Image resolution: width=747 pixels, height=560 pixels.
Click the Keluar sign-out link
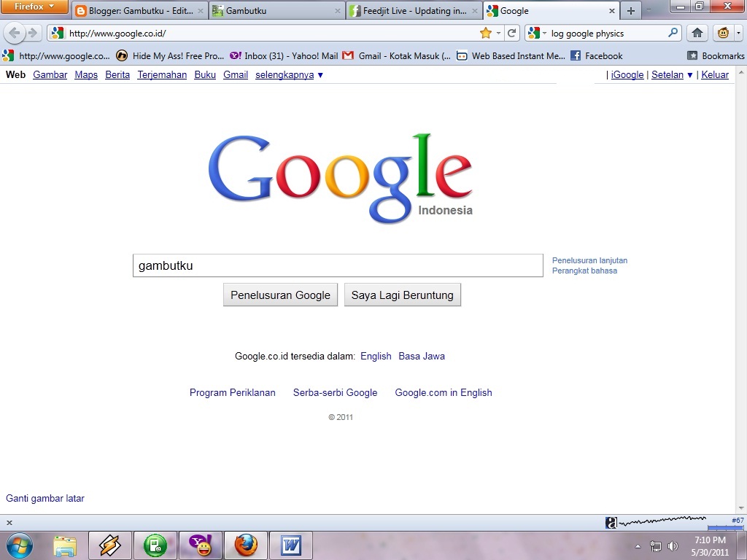click(715, 75)
